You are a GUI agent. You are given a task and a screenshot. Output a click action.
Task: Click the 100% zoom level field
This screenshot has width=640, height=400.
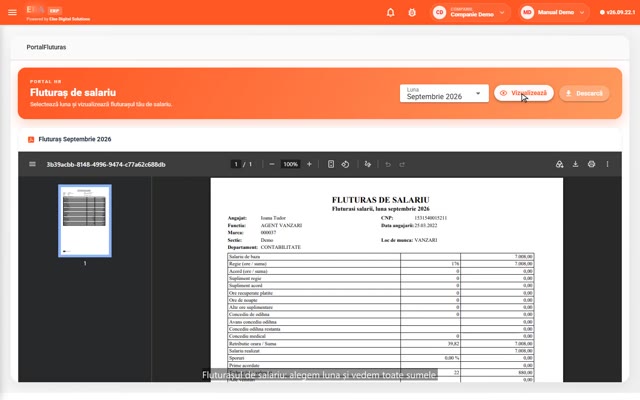tap(291, 164)
